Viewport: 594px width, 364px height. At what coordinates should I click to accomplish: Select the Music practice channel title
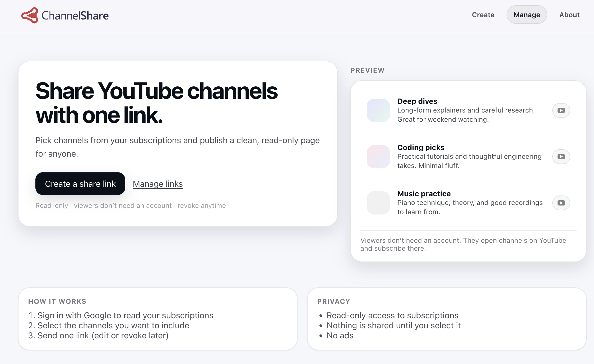[424, 193]
